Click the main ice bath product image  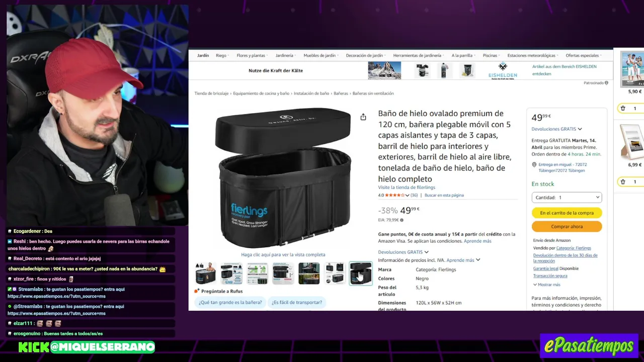(x=283, y=177)
